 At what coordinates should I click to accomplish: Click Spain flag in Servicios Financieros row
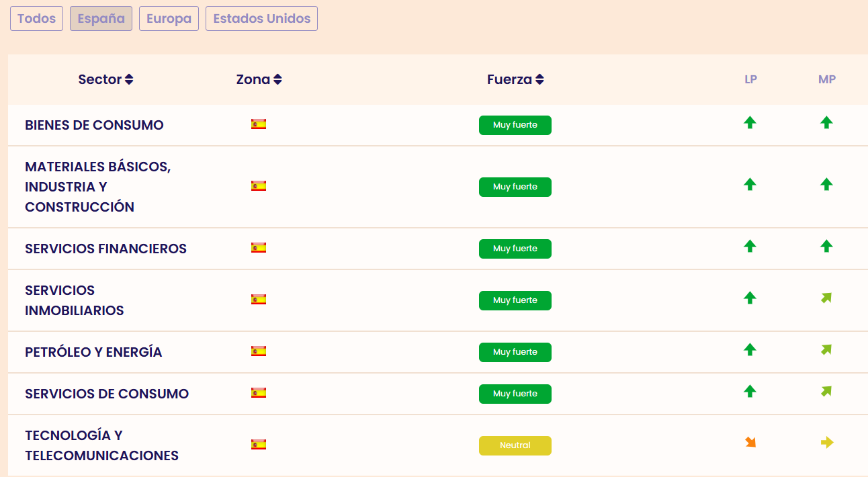point(259,248)
